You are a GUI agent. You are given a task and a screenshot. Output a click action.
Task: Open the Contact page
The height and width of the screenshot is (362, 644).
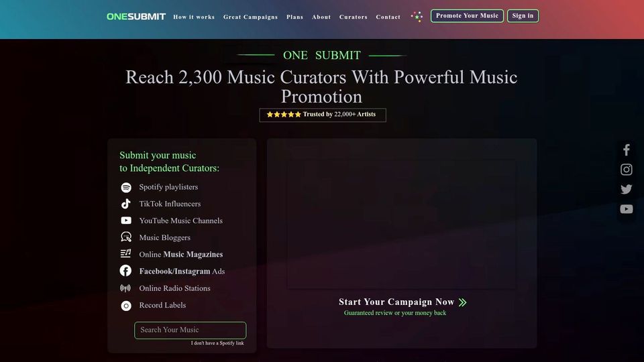[388, 17]
